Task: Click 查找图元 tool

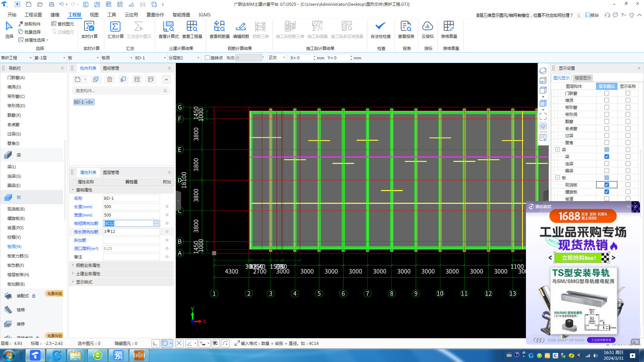Action: 63,24
